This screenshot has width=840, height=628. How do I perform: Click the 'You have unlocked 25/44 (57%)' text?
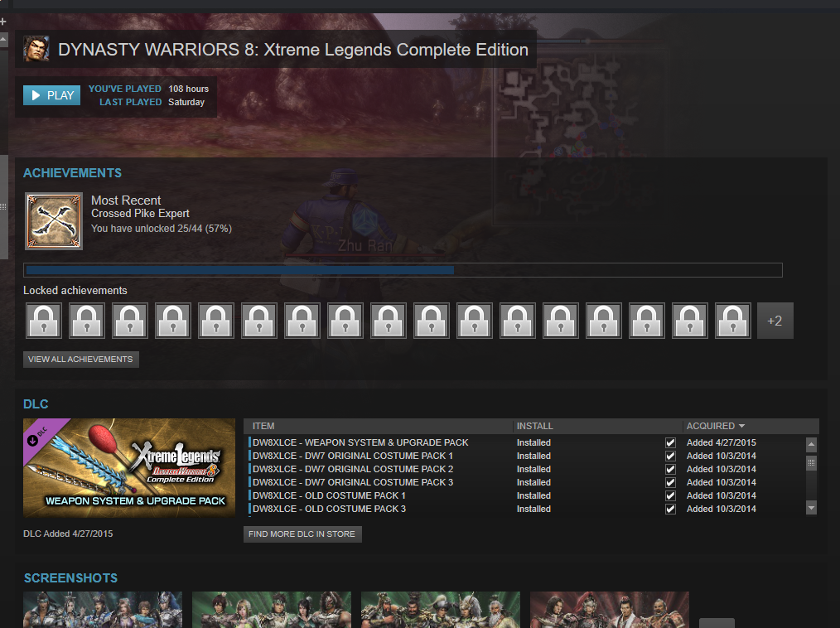[162, 229]
